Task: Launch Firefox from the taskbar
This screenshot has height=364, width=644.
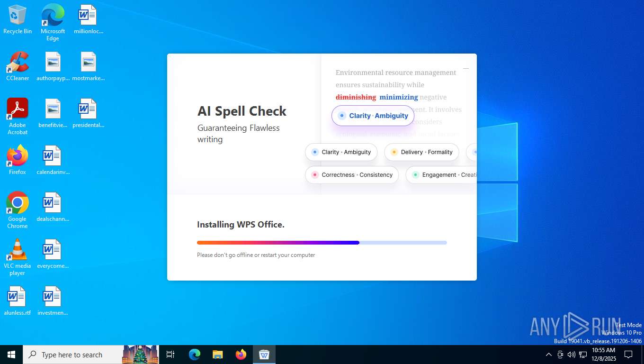Action: click(x=241, y=355)
